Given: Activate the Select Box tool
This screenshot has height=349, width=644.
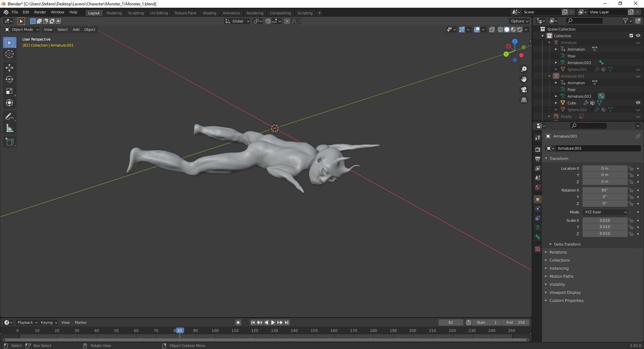Looking at the screenshot, I should (9, 43).
